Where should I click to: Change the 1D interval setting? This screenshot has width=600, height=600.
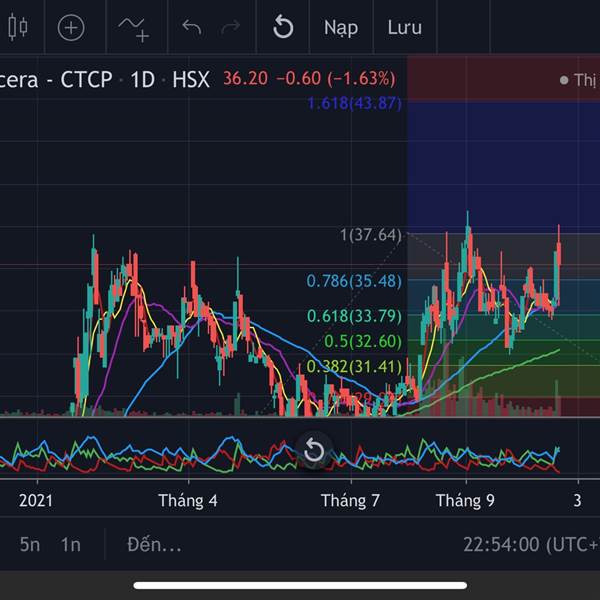143,79
